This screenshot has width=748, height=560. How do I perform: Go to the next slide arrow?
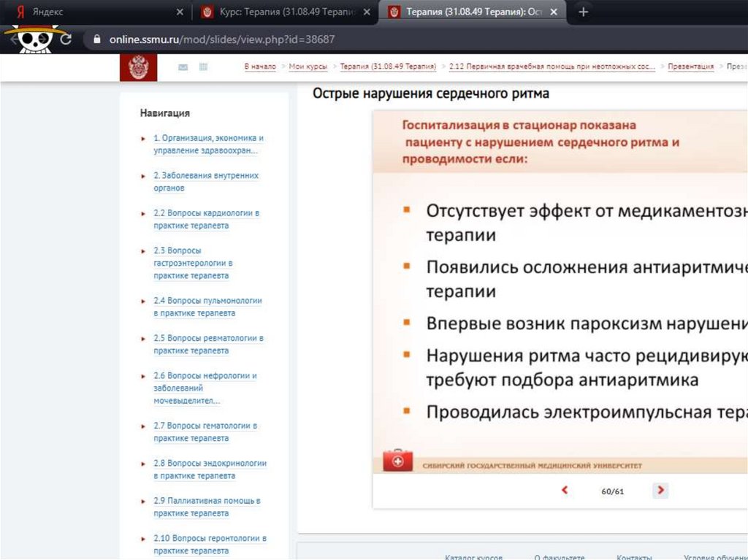coord(660,491)
